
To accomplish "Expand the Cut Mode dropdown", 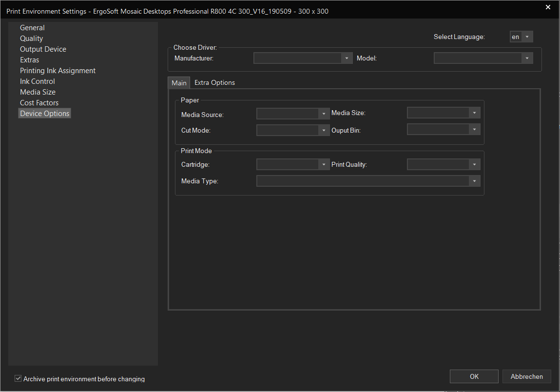I will click(x=293, y=130).
